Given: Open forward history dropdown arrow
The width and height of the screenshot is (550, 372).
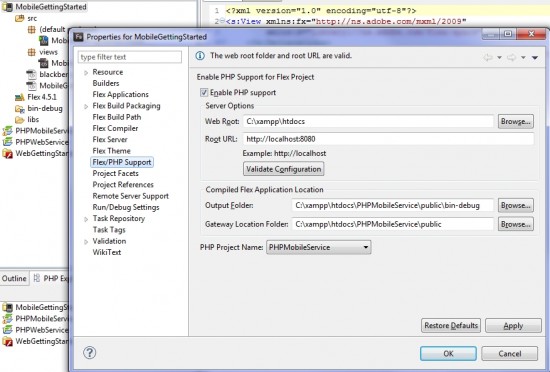Looking at the screenshot, I should pos(523,58).
